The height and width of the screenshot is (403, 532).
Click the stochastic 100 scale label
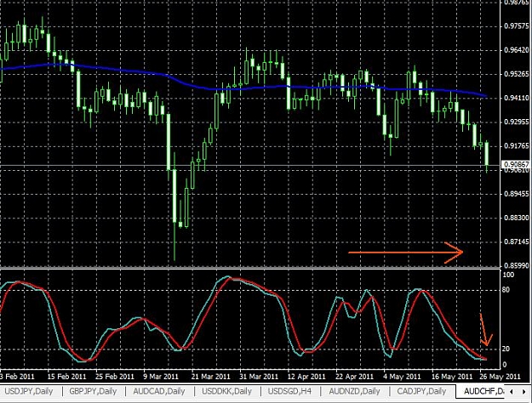[508, 275]
